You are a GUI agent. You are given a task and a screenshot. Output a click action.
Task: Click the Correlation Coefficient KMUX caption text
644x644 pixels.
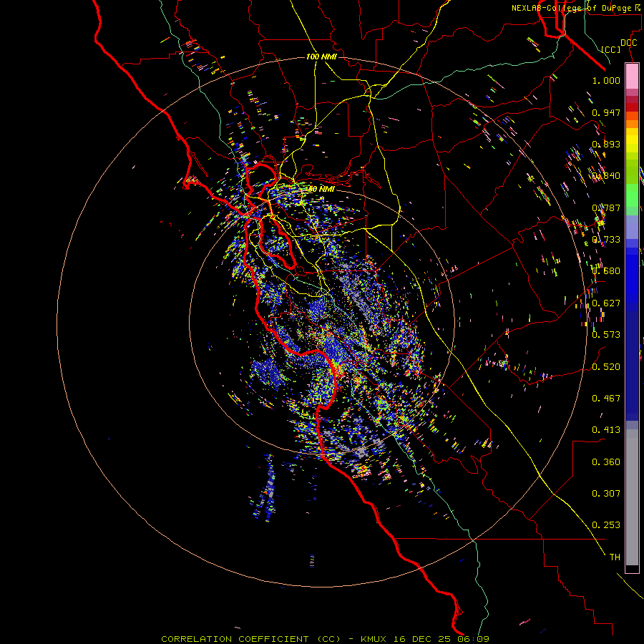[x=325, y=639]
